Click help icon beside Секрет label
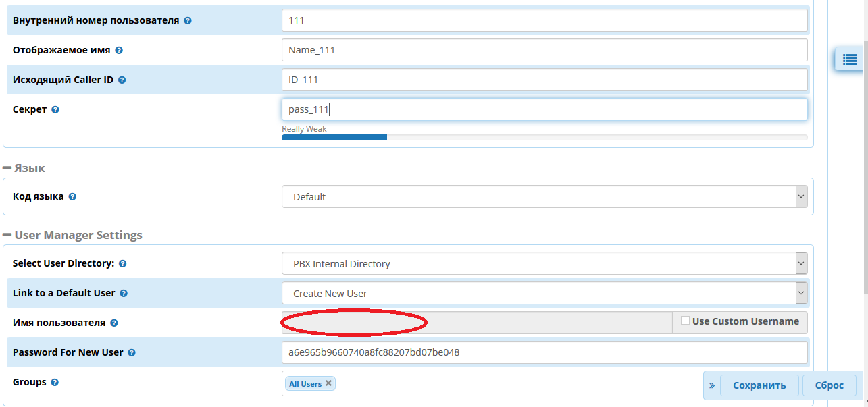This screenshot has width=868, height=407. [55, 110]
